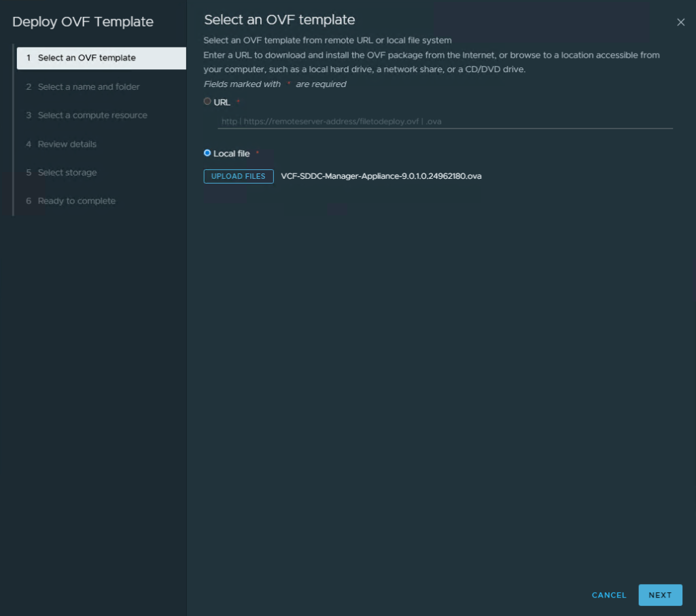Select the URL radio button
Viewport: 696px width, 616px height.
coord(207,101)
